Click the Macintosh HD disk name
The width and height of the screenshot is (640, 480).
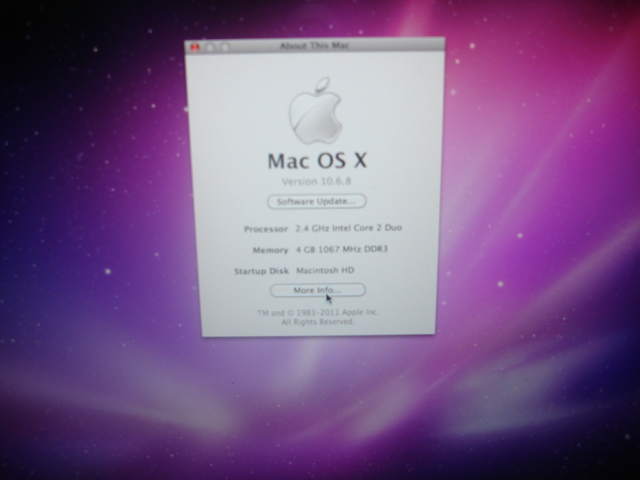click(x=325, y=270)
